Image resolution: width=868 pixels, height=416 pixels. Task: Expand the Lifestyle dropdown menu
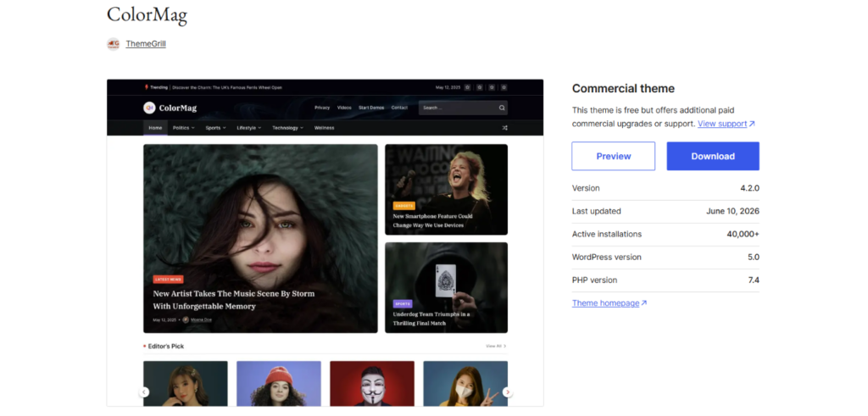pyautogui.click(x=248, y=128)
